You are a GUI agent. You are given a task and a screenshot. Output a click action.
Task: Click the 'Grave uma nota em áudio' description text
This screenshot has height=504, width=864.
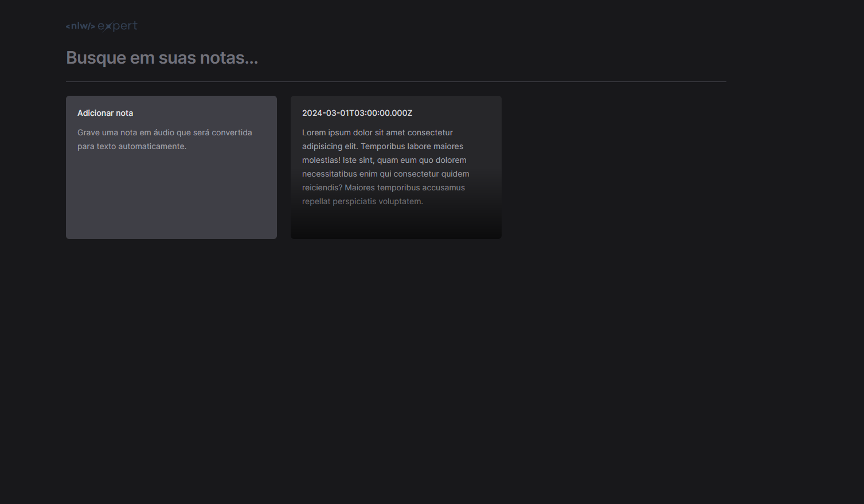click(165, 139)
